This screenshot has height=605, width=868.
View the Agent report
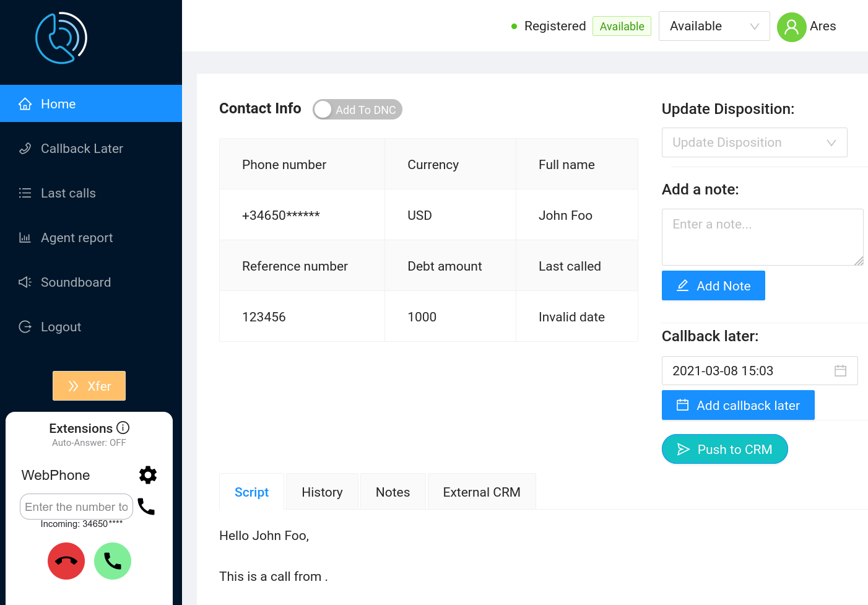click(76, 237)
